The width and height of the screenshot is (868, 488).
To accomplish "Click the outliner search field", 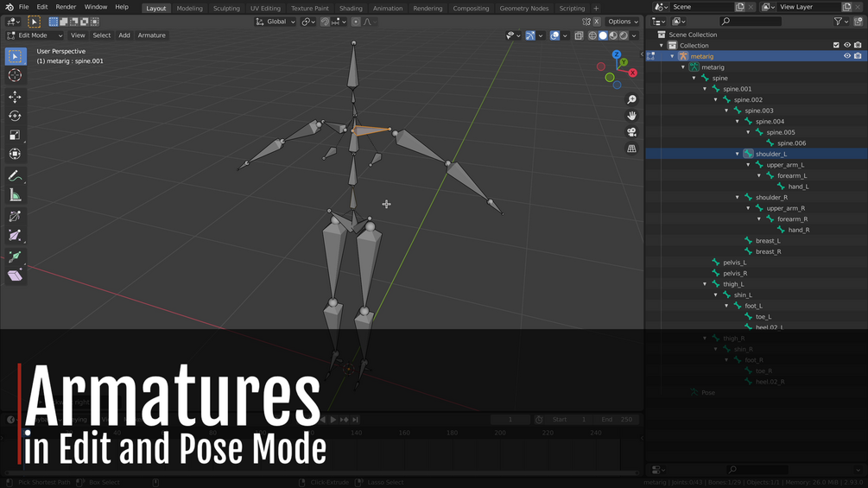I will coord(751,22).
